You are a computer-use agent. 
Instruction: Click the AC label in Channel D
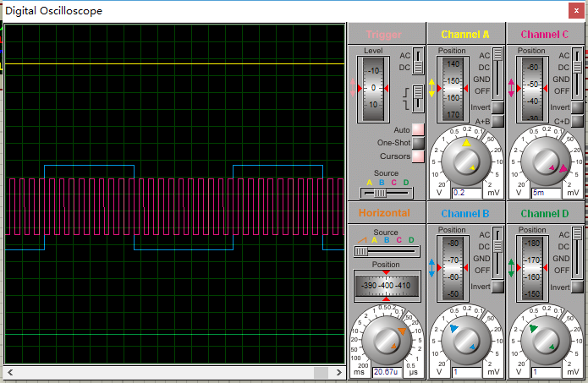point(564,234)
